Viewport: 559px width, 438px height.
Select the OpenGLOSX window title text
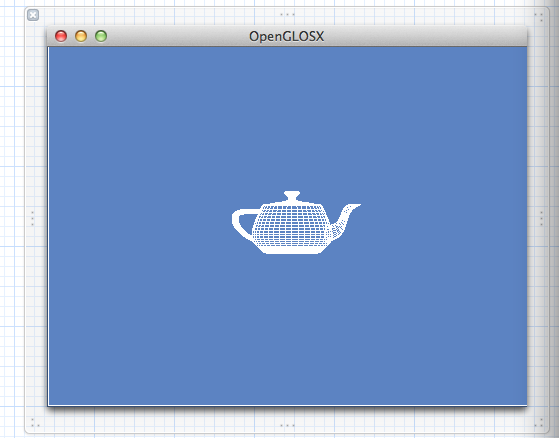(x=286, y=36)
